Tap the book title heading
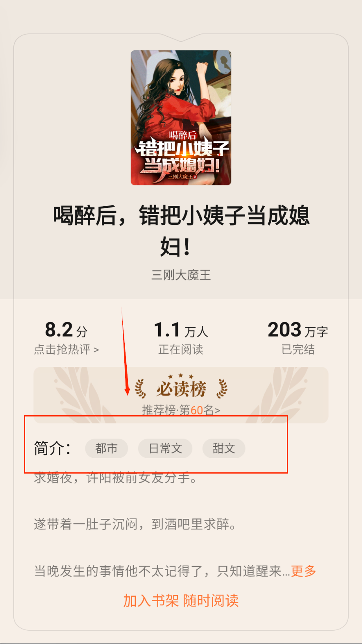The width and height of the screenshot is (362, 644). tap(181, 231)
